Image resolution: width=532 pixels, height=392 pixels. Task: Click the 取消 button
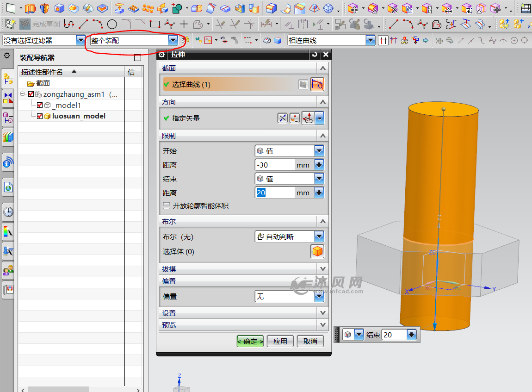310,341
